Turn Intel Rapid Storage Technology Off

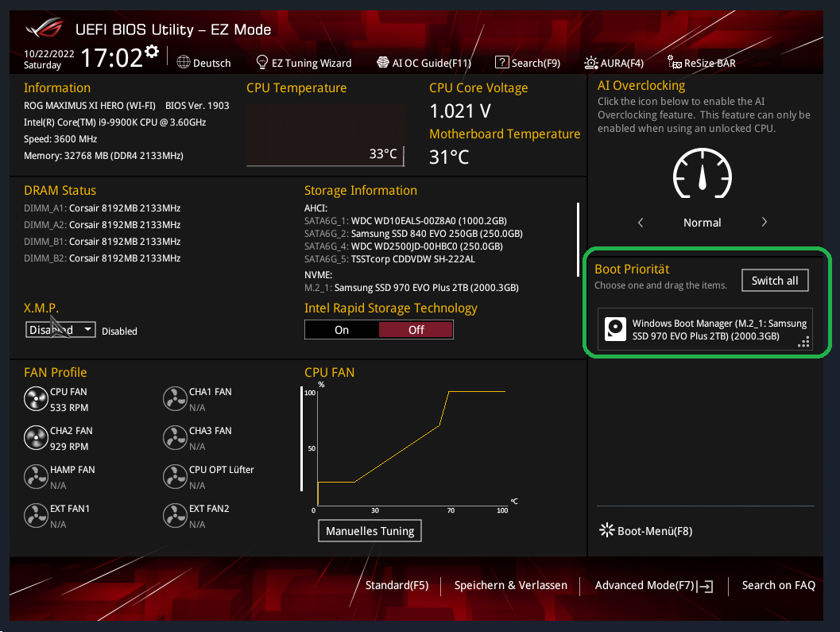tap(416, 330)
